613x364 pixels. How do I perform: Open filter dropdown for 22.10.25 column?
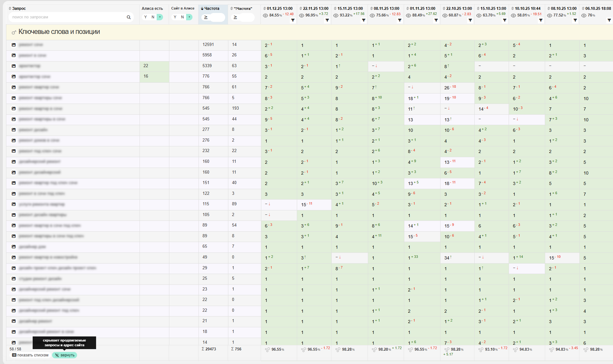pos(470,20)
